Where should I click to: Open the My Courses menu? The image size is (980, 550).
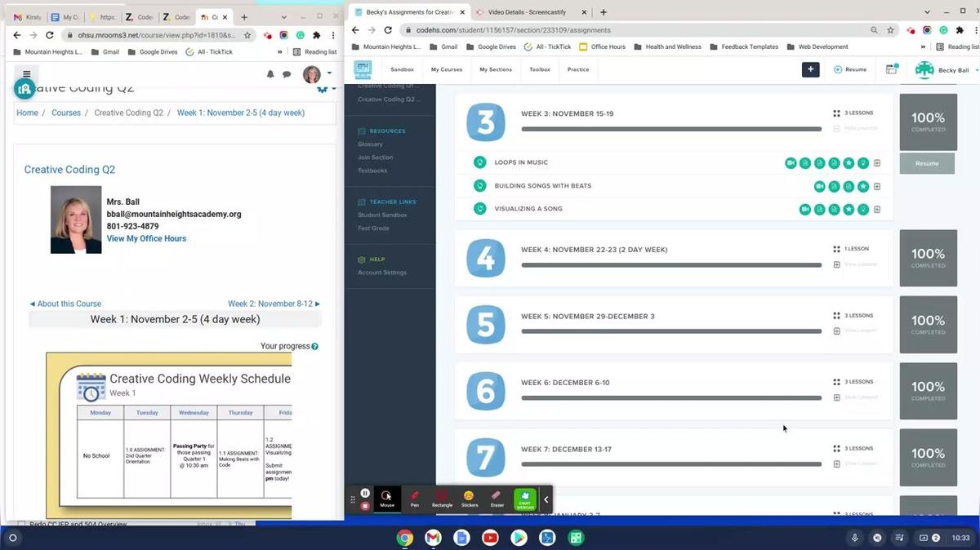(446, 69)
